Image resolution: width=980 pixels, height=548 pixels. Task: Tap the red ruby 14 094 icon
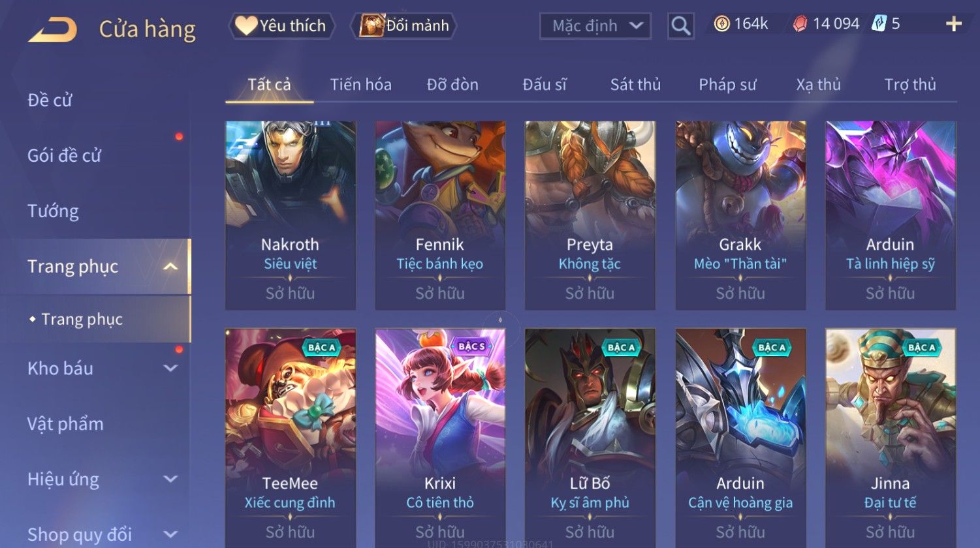[799, 24]
